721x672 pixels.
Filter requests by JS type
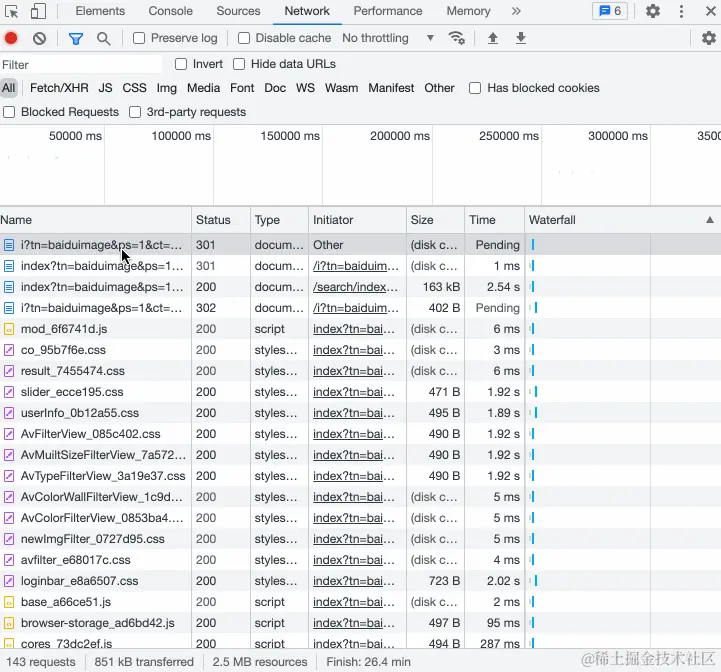[105, 88]
